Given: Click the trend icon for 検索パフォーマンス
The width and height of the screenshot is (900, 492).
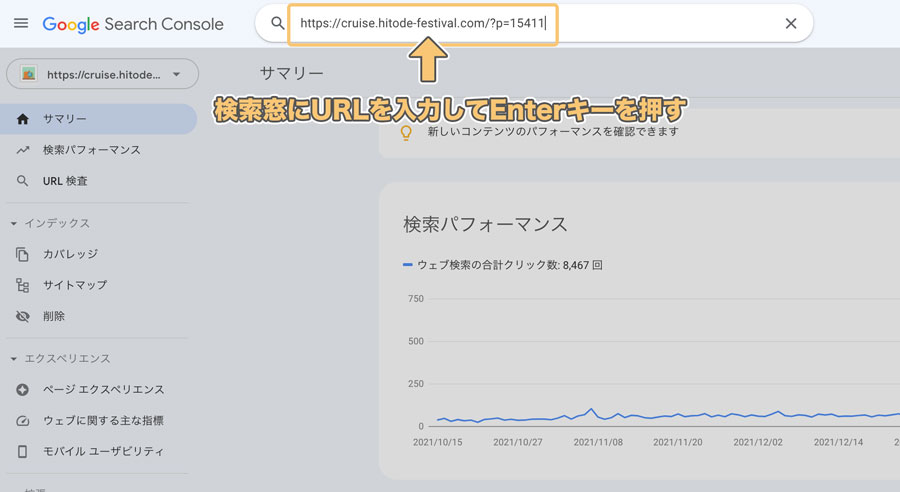Looking at the screenshot, I should pyautogui.click(x=22, y=150).
